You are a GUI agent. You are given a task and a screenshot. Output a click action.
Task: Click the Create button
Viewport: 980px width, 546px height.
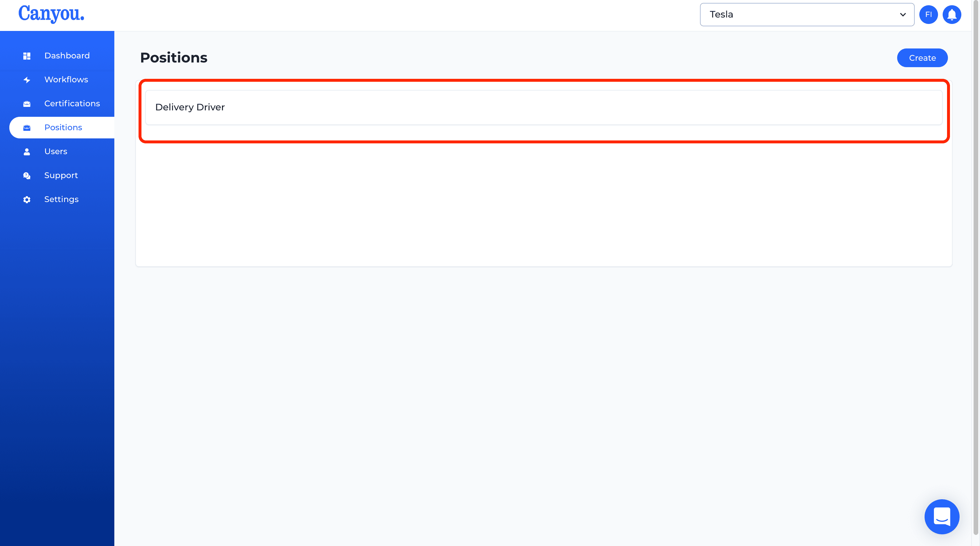922,58
